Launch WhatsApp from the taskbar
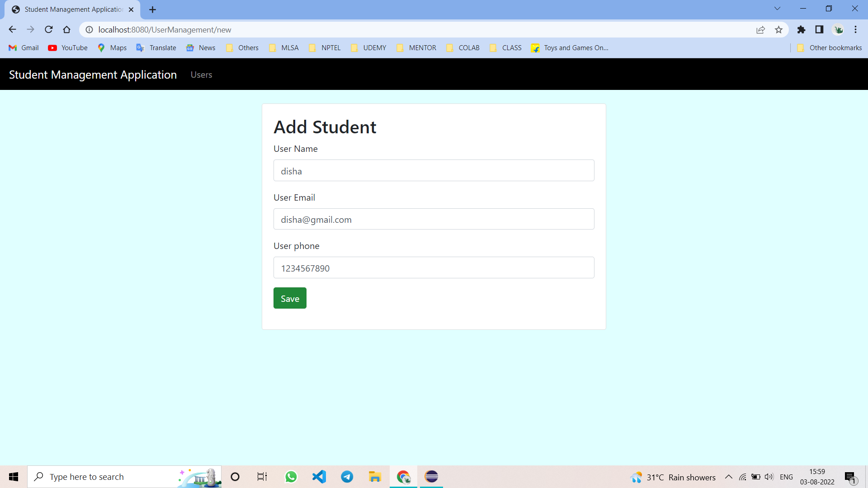Screen dimensions: 868x488 [x=291, y=476]
